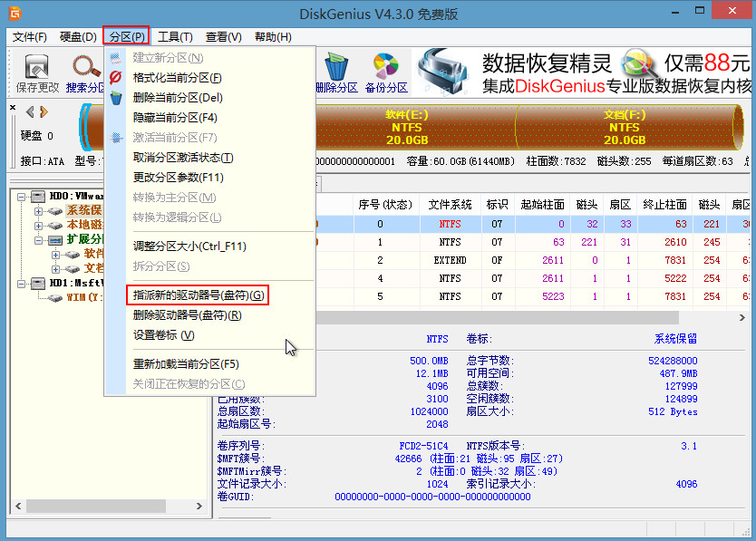Click the WIM (Y:) volume drive icon

click(55, 298)
